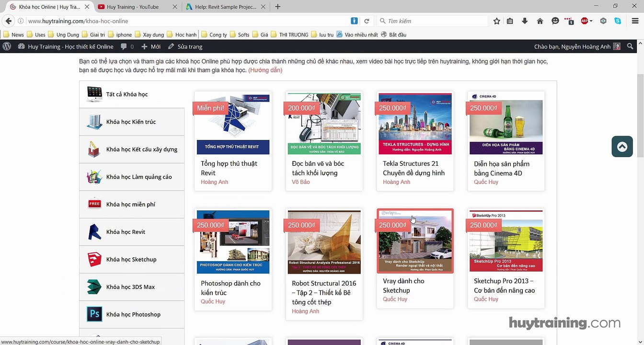The width and height of the screenshot is (644, 345).
Task: Select the Khóa học Revit category
Action: (132, 232)
